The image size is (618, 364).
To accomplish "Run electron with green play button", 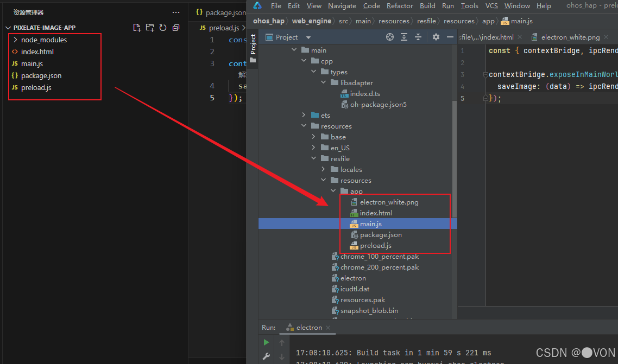I will 266,342.
